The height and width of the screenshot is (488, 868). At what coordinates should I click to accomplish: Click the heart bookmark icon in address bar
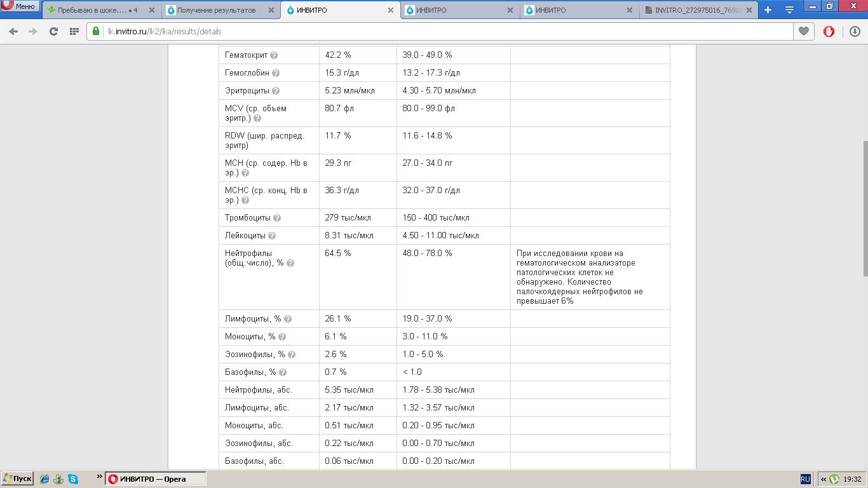point(804,31)
